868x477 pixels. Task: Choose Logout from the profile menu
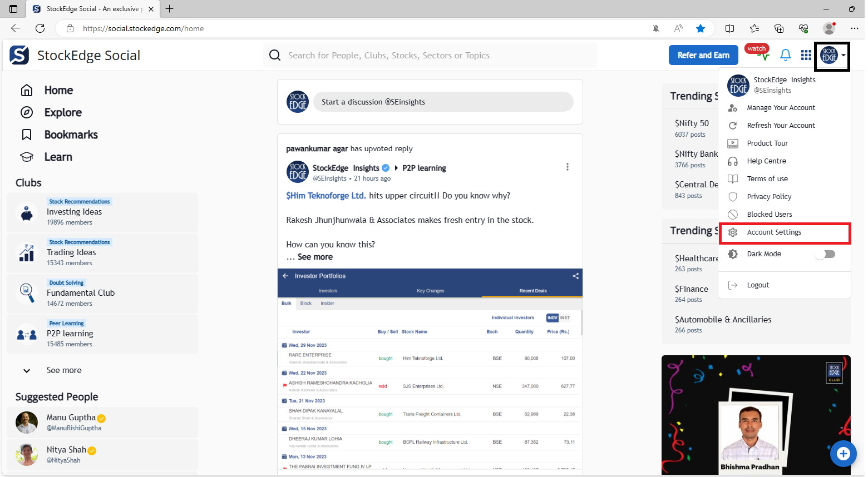758,285
